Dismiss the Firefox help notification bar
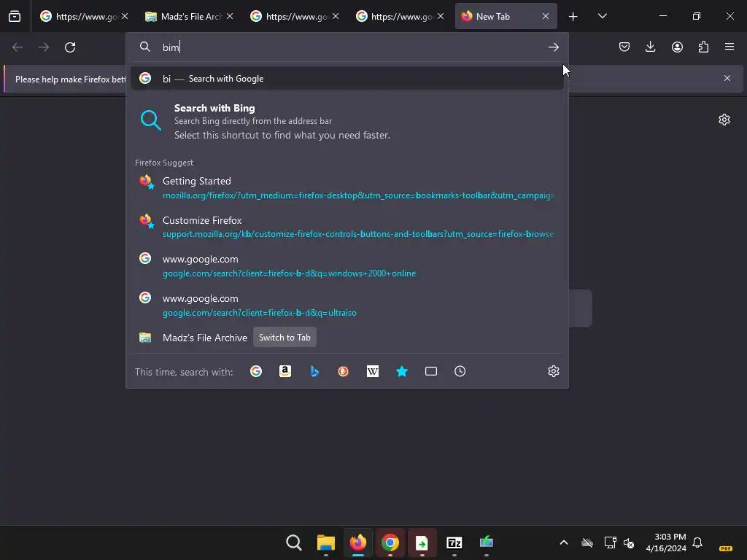Viewport: 747px width, 560px height. click(727, 78)
